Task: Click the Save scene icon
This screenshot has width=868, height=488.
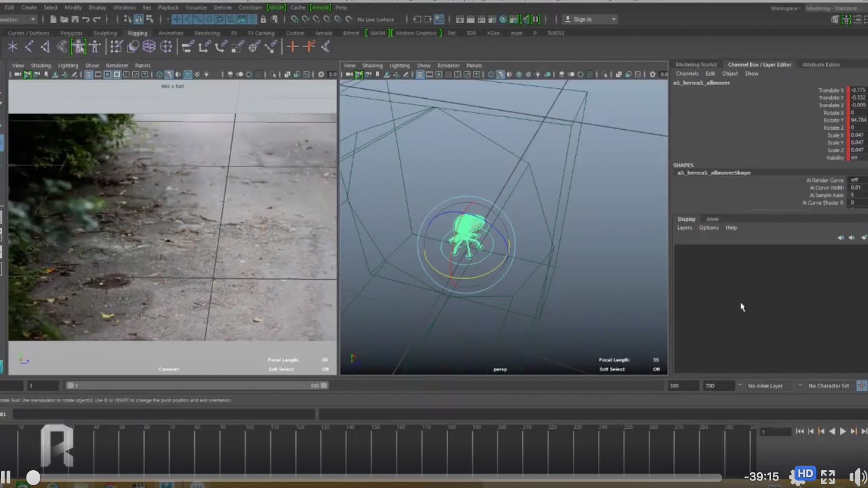Action: (75, 20)
